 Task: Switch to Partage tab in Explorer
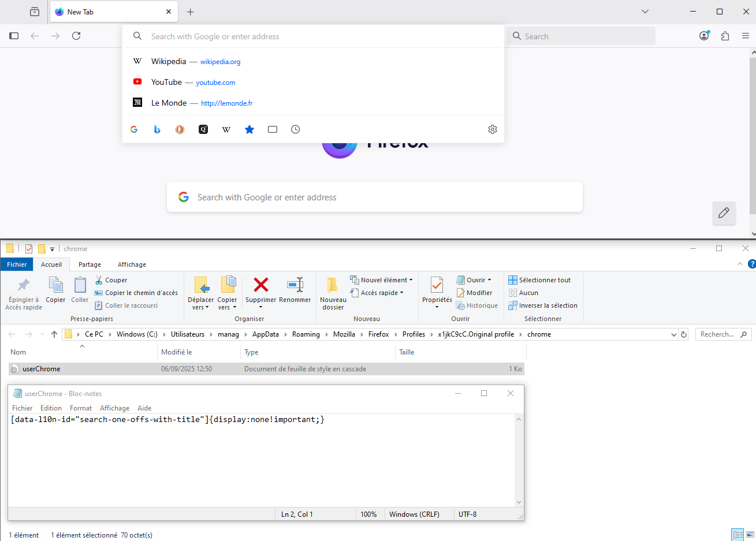[x=90, y=264]
